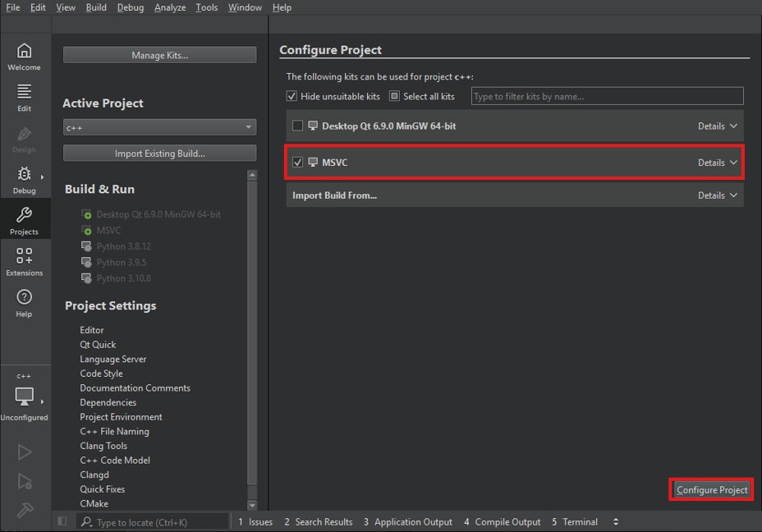Open the Application Output pane
The width and height of the screenshot is (762, 532).
tap(408, 522)
